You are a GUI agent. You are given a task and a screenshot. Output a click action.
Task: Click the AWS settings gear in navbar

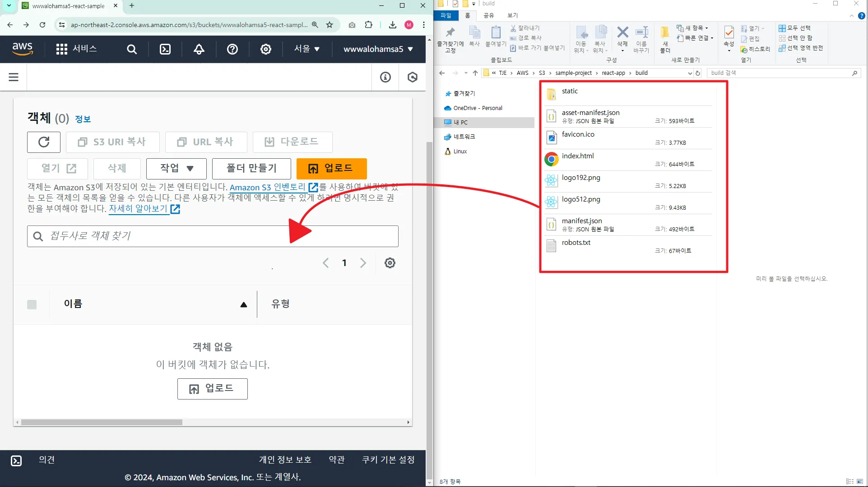tap(266, 49)
